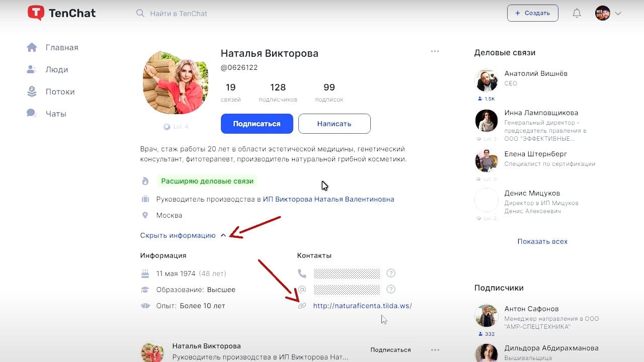Click the phone icon under Контакты
The image size is (644, 362).
[302, 274]
